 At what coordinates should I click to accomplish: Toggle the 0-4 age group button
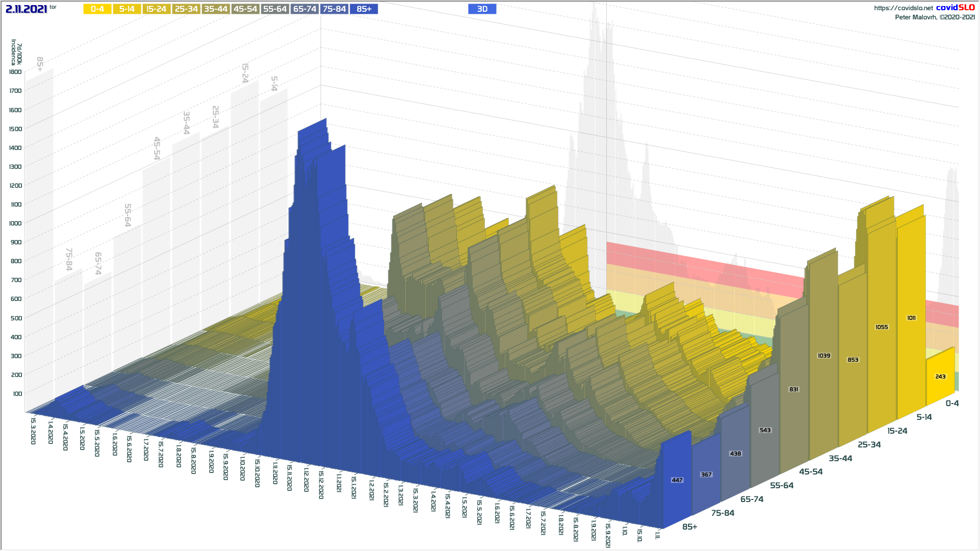tap(97, 9)
